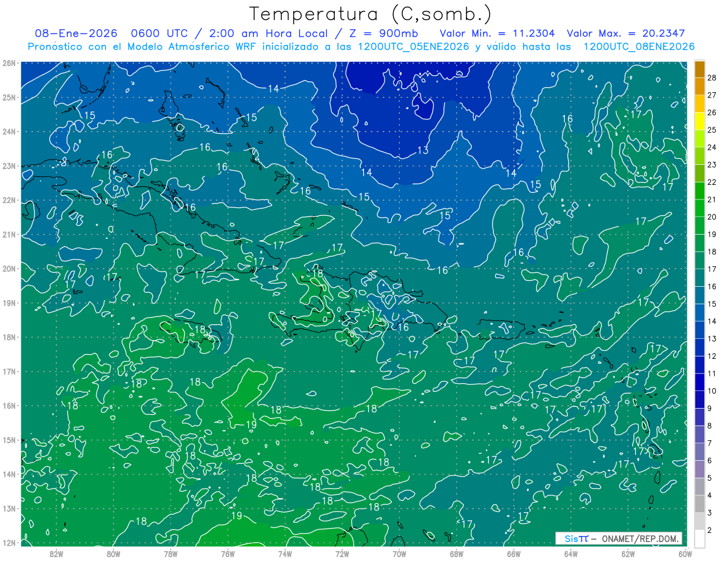Click the 20N latitude axis label

tap(9, 269)
